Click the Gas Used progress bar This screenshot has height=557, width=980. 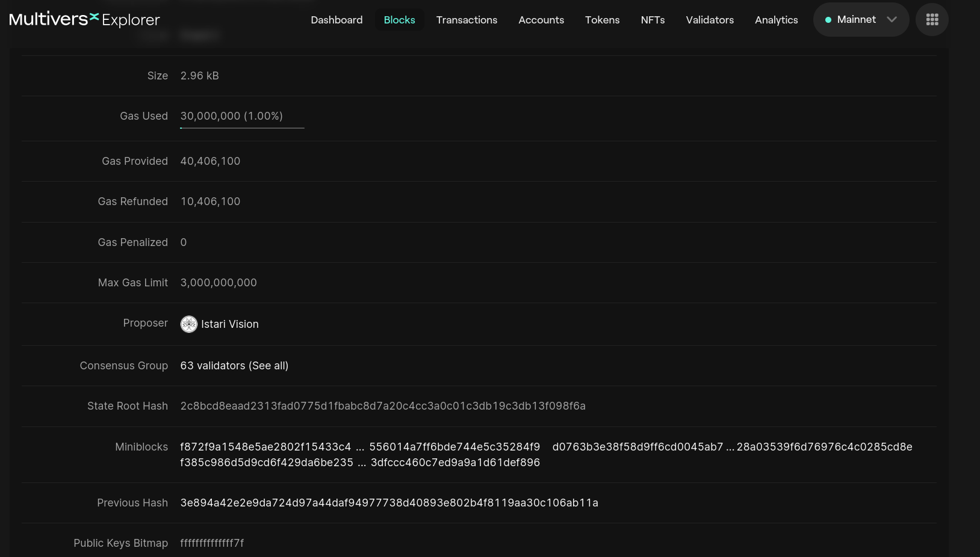coord(242,128)
